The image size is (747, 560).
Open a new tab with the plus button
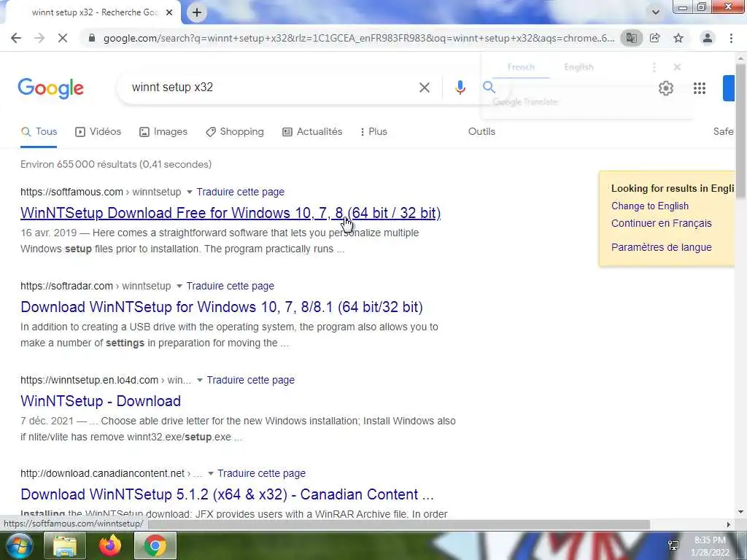tap(197, 12)
